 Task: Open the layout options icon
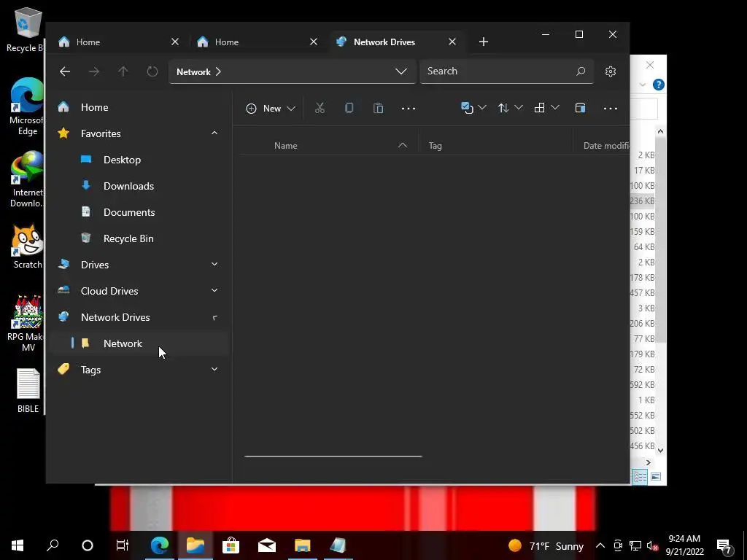539,108
